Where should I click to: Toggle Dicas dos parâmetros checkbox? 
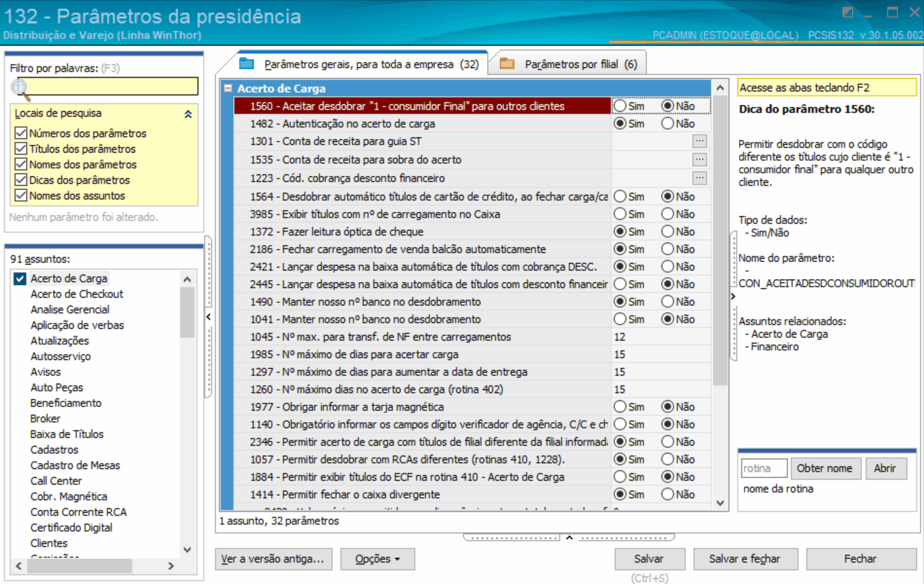click(x=21, y=180)
